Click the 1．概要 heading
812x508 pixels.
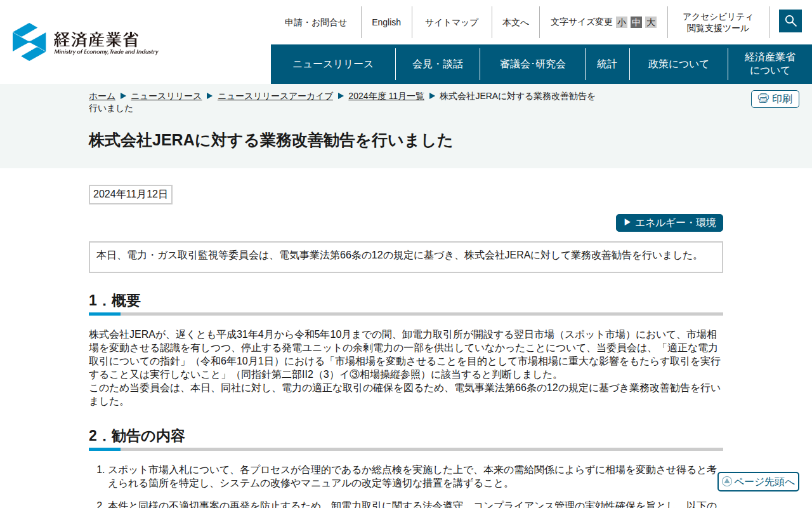tap(115, 300)
